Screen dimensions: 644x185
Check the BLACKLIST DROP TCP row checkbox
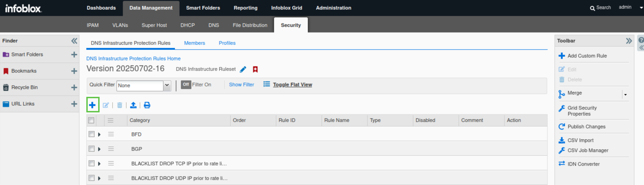tap(92, 164)
